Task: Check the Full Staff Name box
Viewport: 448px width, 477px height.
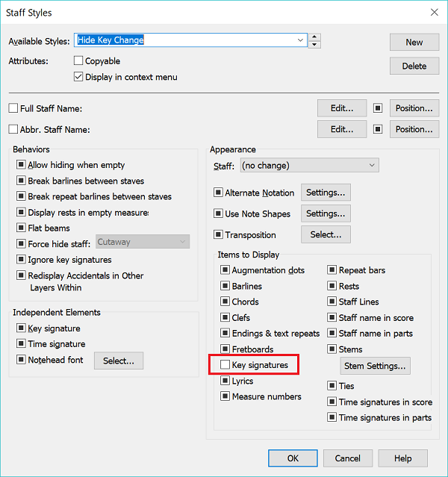Action: 13,108
